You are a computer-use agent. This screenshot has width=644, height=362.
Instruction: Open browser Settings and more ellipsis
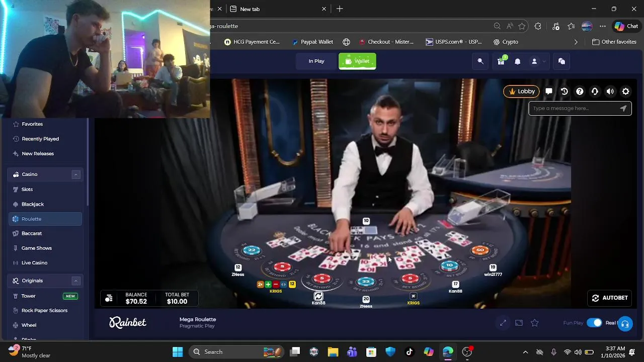point(603,26)
